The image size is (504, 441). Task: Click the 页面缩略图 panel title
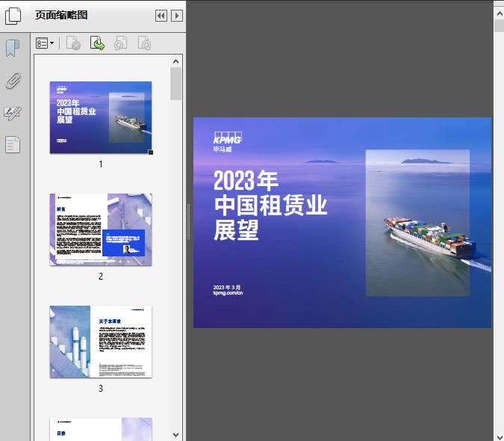click(x=61, y=15)
